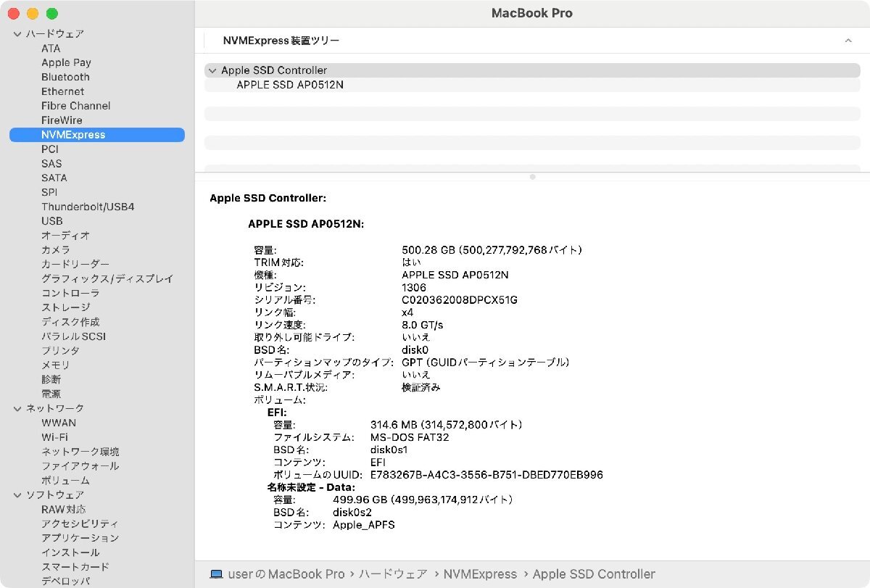Click the MS-DOS FAT32 file system value
This screenshot has width=870, height=588.
pos(410,437)
